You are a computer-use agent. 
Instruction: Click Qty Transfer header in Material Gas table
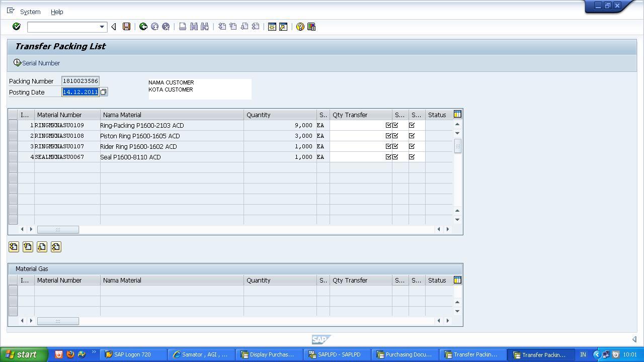pos(361,280)
